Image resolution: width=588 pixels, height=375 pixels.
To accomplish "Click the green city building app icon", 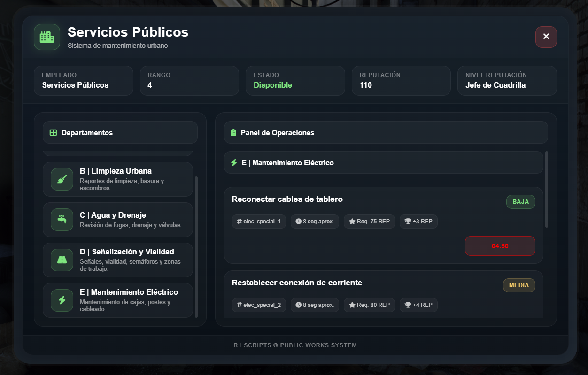I will (x=47, y=37).
